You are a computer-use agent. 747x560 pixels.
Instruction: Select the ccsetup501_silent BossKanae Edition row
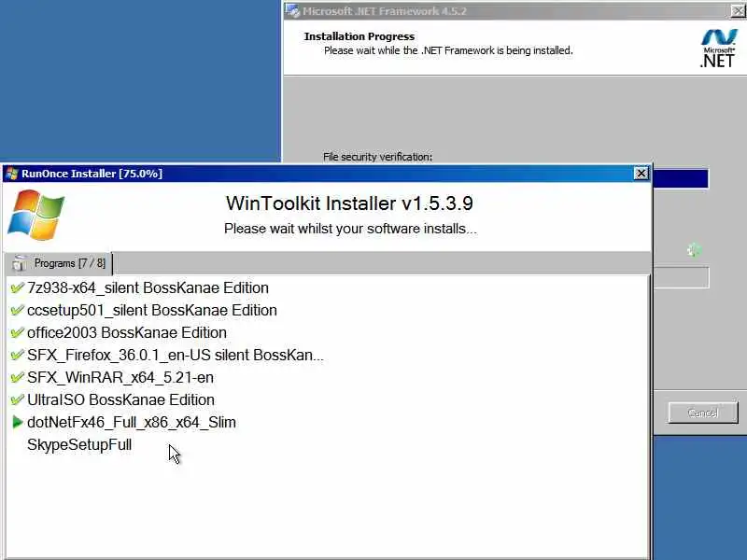tap(152, 310)
